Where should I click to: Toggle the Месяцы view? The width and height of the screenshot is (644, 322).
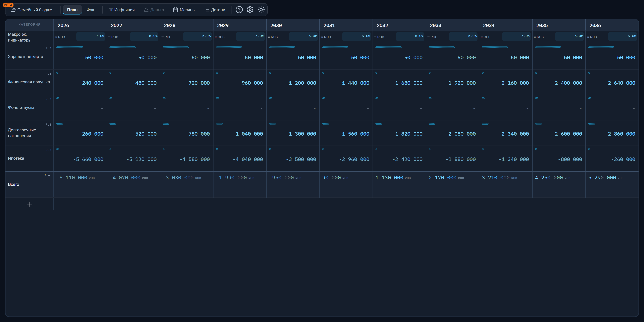[x=184, y=10]
